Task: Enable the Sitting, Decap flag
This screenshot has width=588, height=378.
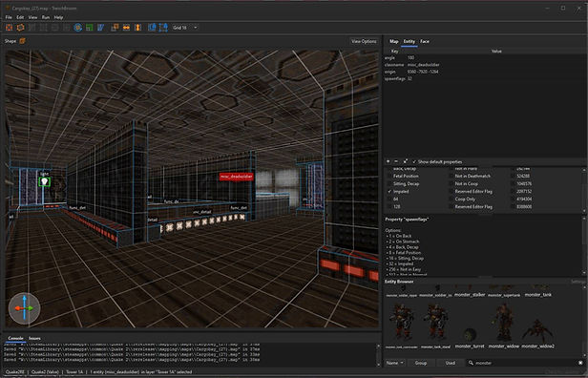Action: click(x=390, y=183)
